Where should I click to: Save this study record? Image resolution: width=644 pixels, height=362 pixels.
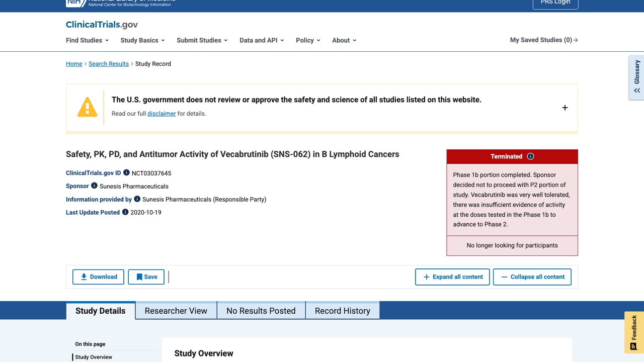tap(146, 277)
